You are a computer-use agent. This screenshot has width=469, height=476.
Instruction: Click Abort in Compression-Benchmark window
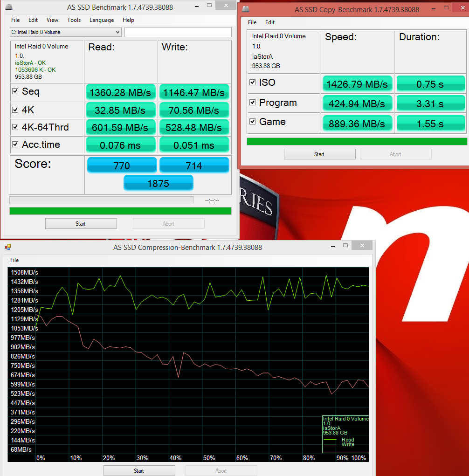click(221, 470)
